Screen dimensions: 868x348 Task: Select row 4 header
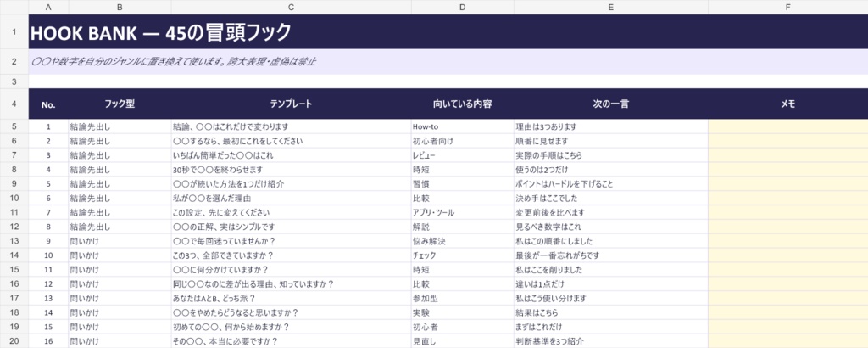click(x=14, y=104)
